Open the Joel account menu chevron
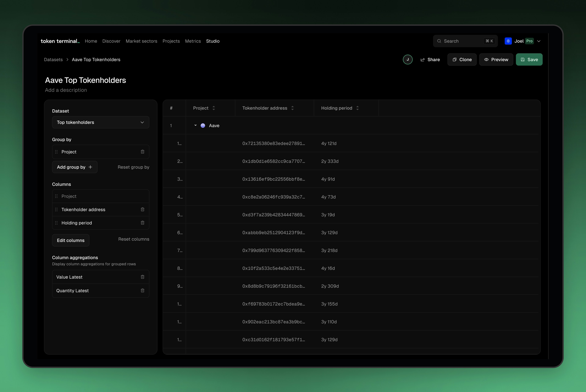586x392 pixels. (x=539, y=41)
